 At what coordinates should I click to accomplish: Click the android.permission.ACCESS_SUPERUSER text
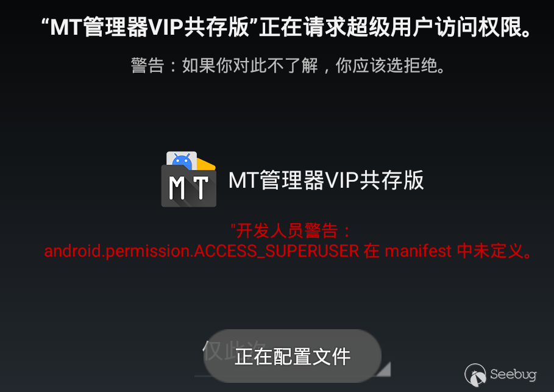pyautogui.click(x=201, y=251)
